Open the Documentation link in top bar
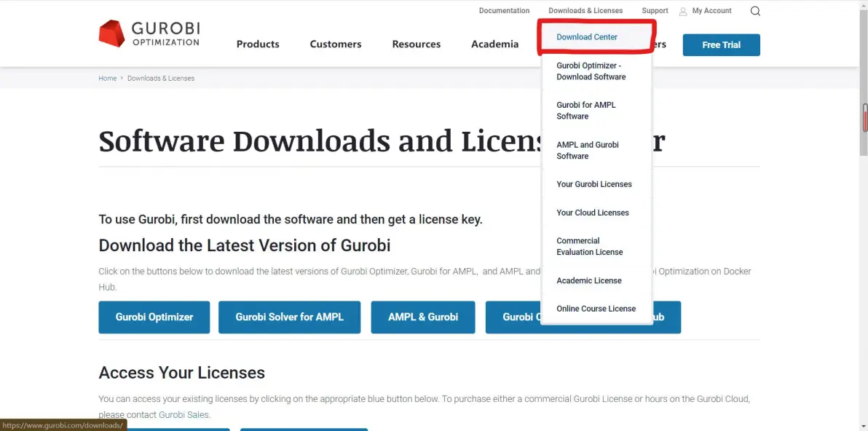Image resolution: width=868 pixels, height=431 pixels. (504, 10)
